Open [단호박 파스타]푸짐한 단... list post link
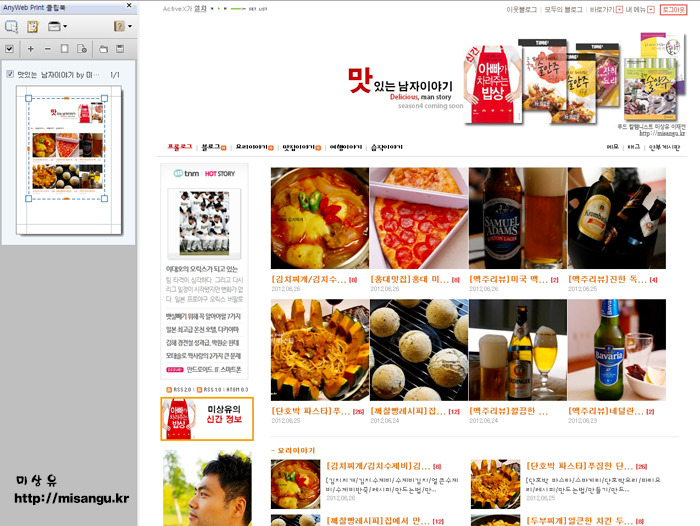This screenshot has height=526, width=700. 580,466
